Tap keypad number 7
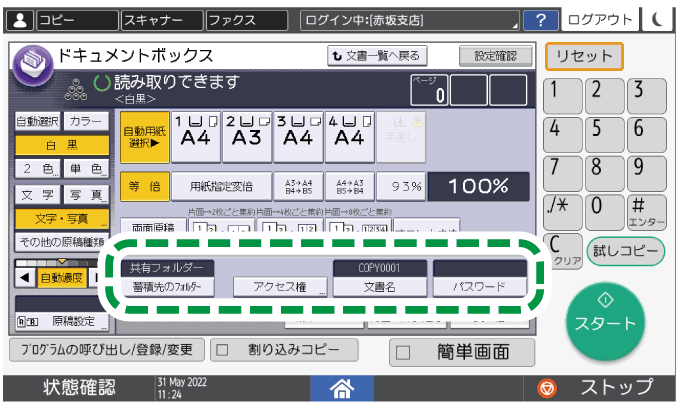This screenshot has height=404, width=679. click(x=563, y=173)
